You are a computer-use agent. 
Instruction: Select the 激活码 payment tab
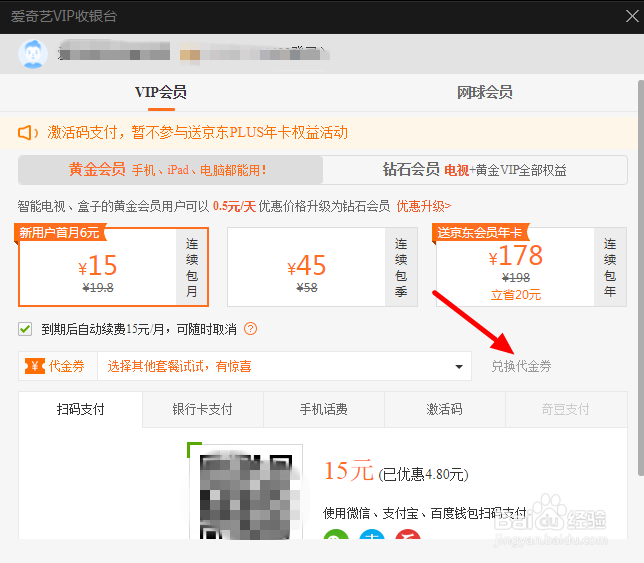coord(444,409)
